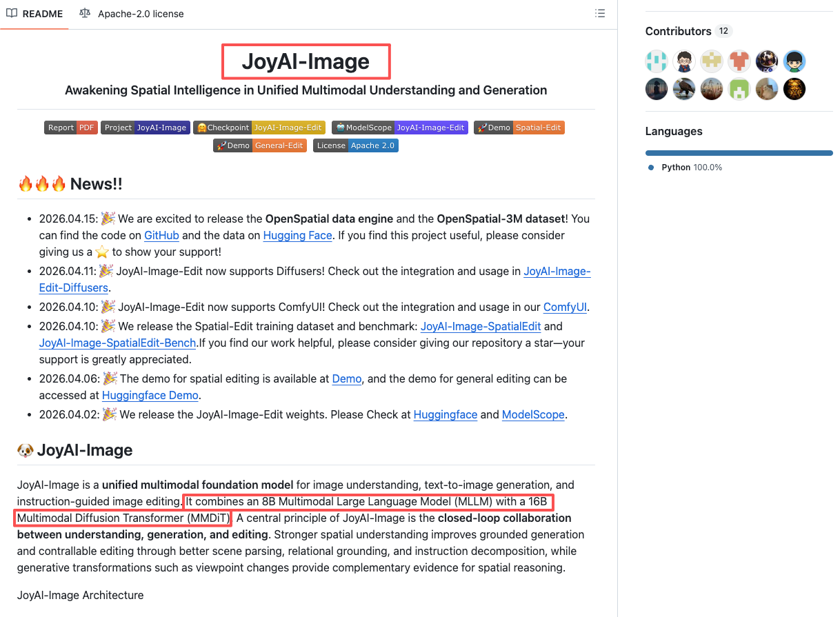Click the contributors count 12 badge

pyautogui.click(x=723, y=31)
